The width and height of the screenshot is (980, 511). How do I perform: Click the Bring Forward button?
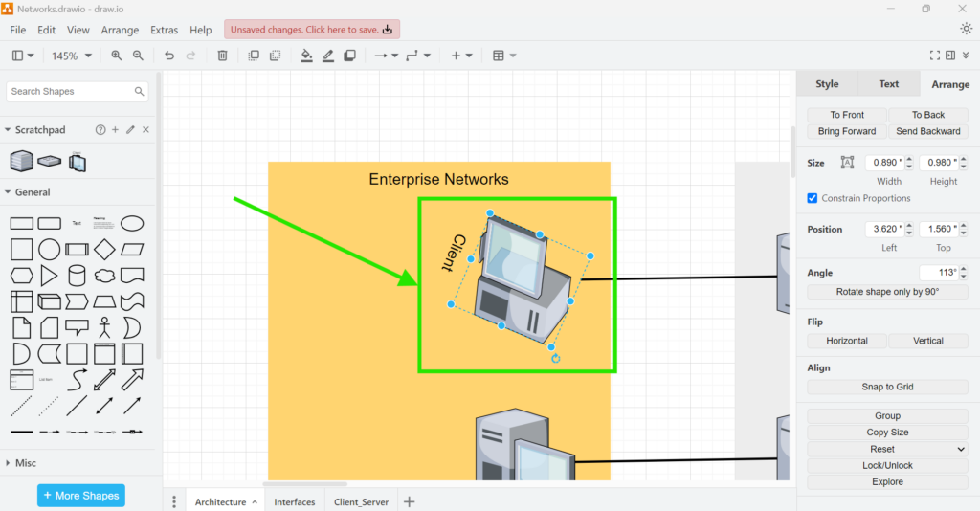[x=847, y=131]
